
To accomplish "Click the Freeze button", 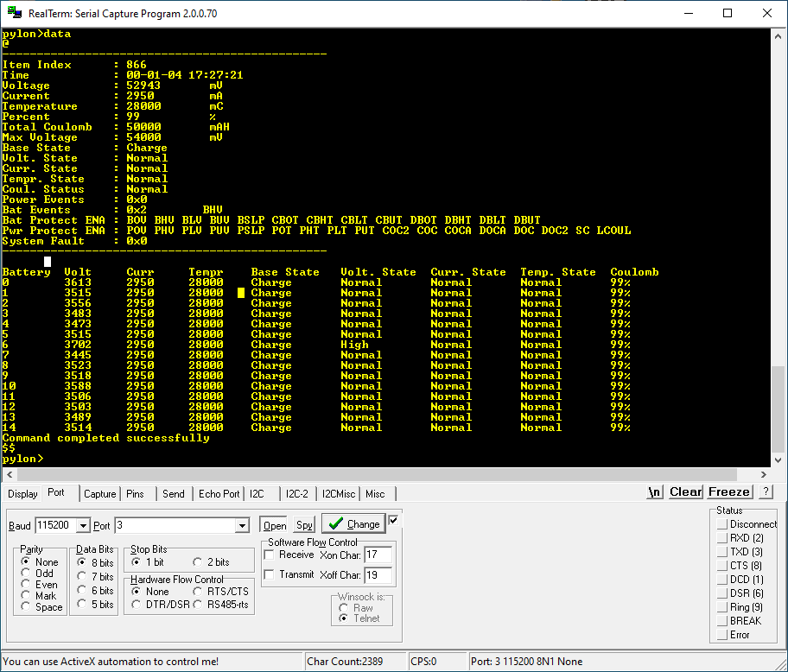I will click(729, 491).
